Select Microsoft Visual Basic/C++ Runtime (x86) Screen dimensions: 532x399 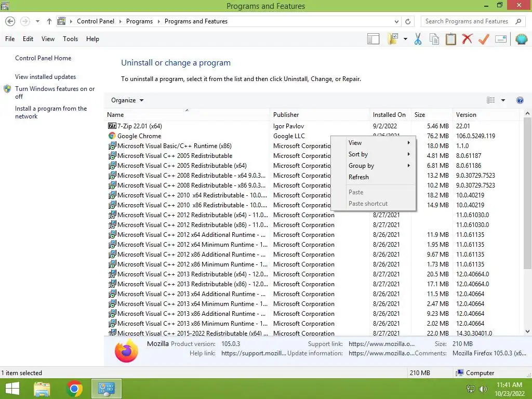[x=170, y=145]
